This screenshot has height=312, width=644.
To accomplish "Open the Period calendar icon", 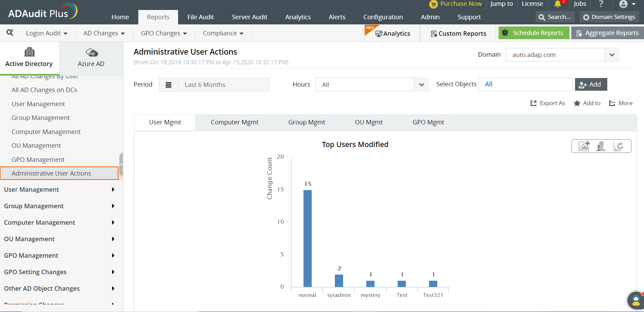I will point(168,85).
